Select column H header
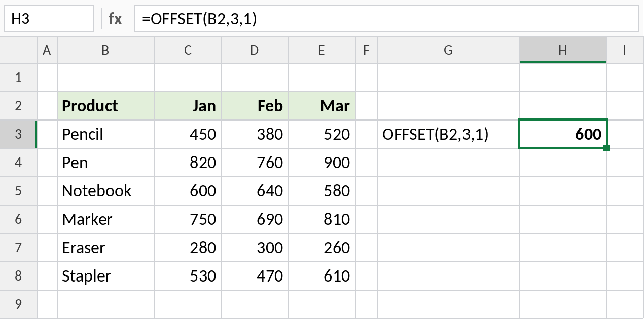Screen dimensions: 644x319 (563, 50)
